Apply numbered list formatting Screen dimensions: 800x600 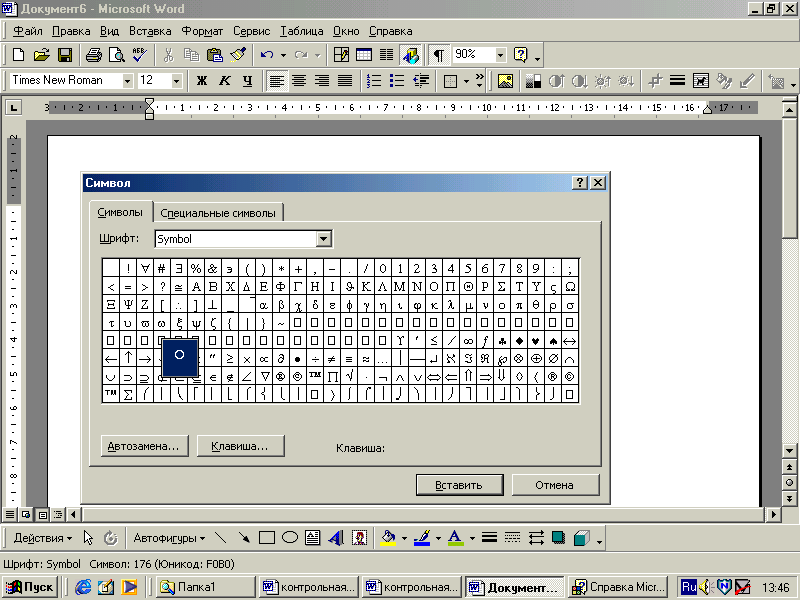pos(374,81)
